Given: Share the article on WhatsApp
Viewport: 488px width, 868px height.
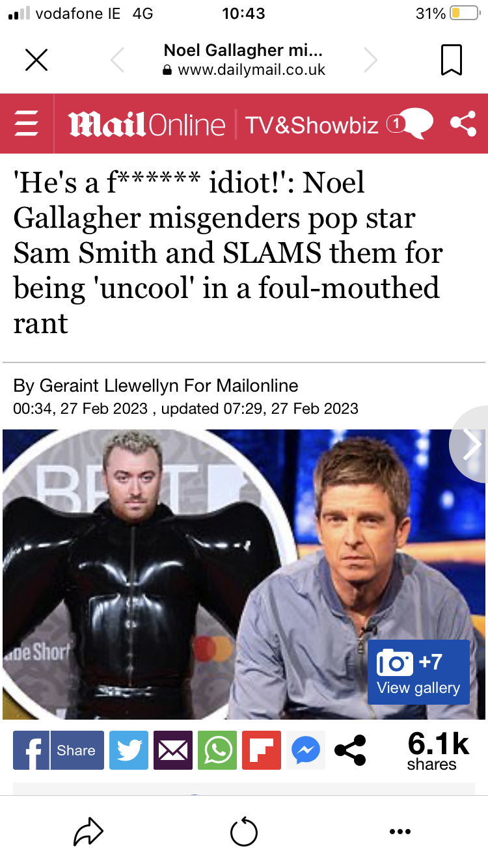Looking at the screenshot, I should (x=217, y=750).
